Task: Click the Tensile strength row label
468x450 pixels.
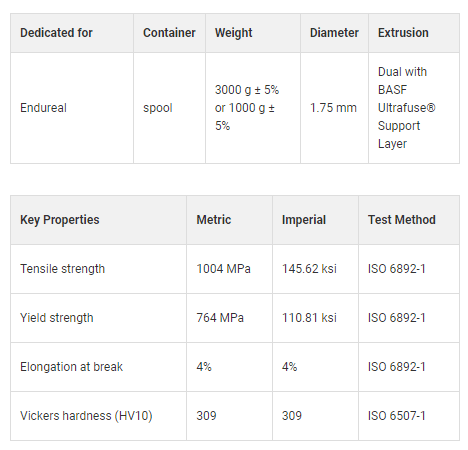Action: point(62,269)
